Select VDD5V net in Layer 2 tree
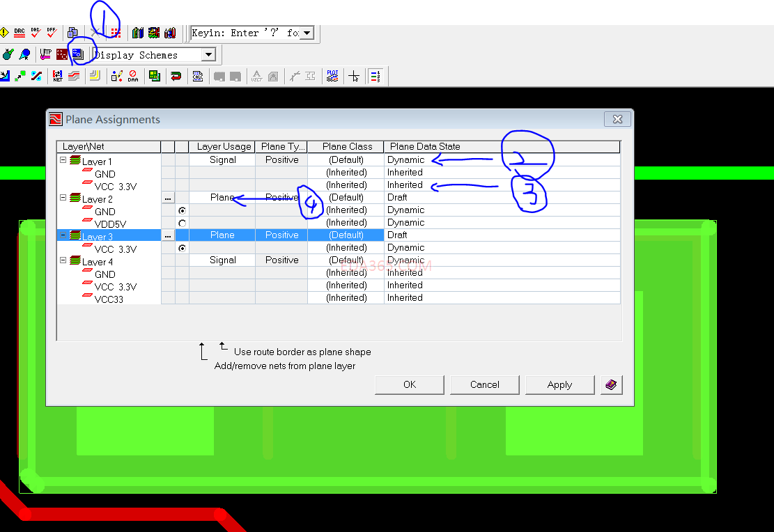Screen dimensions: 774x532 110,224
